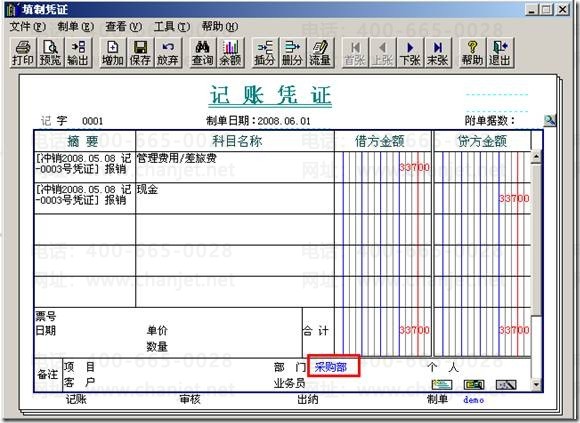
Task: Click the magnifier icon beside 附单据数
Action: click(550, 121)
